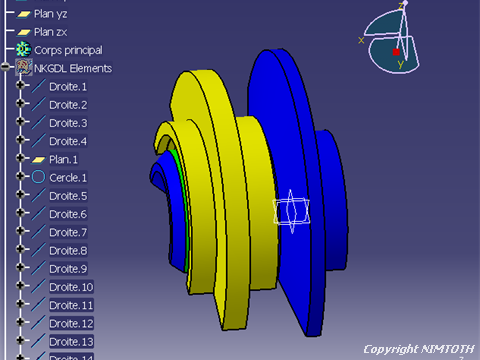The image size is (480, 360).
Task: Select the highlighted Droite.13 label
Action: (x=71, y=342)
